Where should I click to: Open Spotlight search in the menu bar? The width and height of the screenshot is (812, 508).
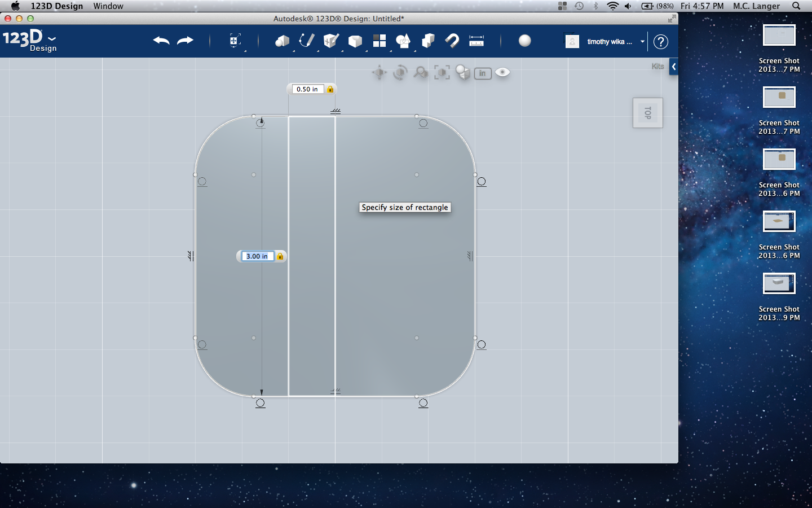(796, 6)
